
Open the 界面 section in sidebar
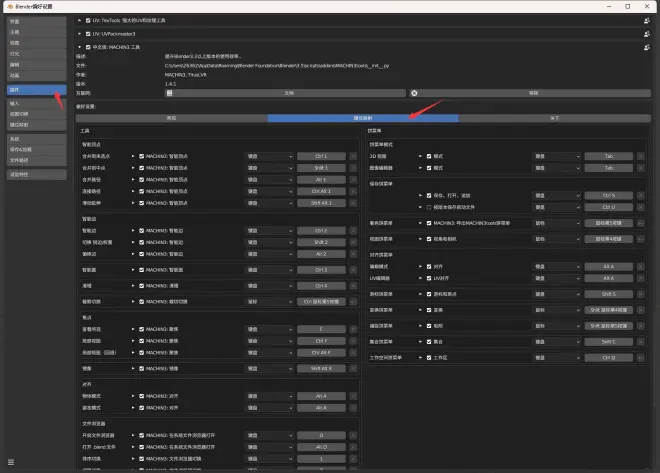(37, 21)
